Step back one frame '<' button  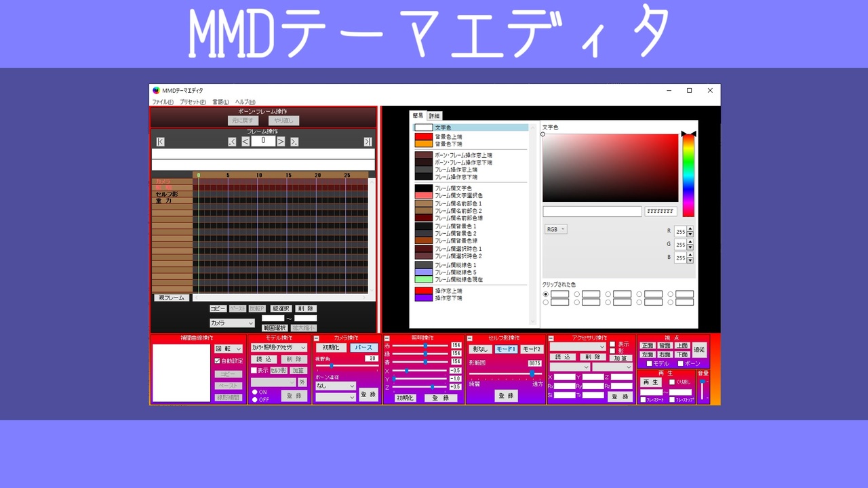(245, 142)
